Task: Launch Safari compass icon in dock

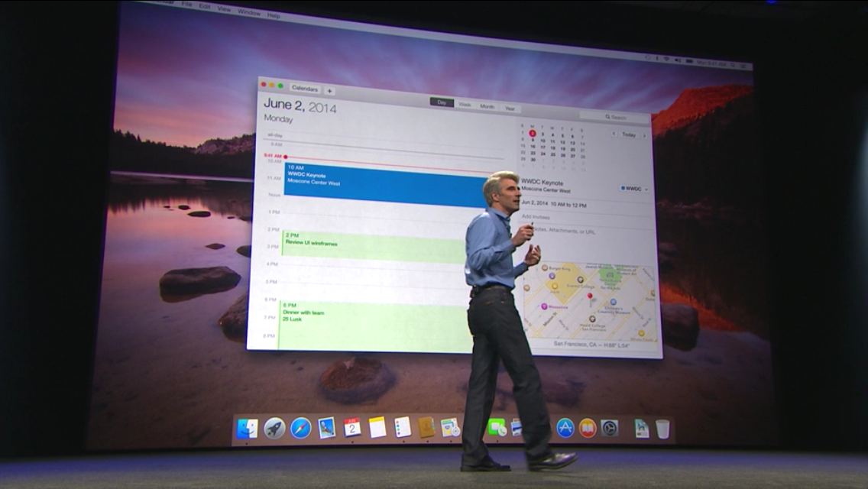Action: coord(300,429)
